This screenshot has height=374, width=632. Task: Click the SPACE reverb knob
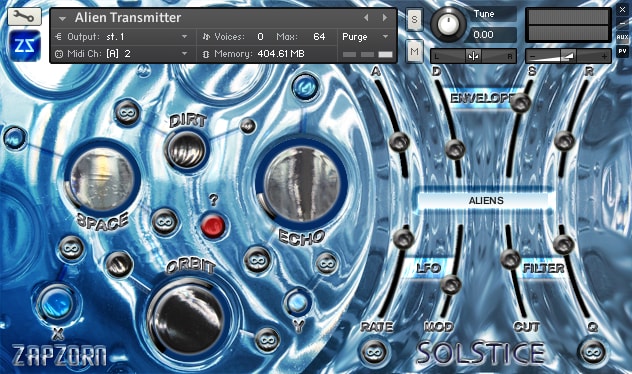pos(102,179)
